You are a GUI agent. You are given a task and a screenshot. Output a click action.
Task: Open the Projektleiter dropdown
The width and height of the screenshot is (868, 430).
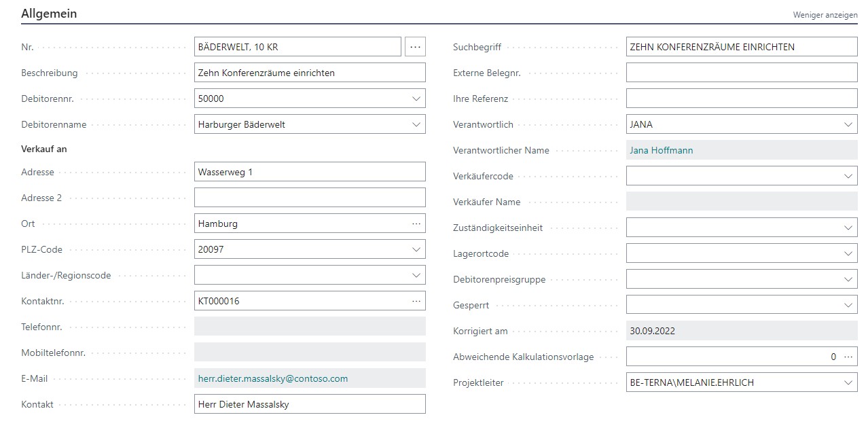coord(848,382)
